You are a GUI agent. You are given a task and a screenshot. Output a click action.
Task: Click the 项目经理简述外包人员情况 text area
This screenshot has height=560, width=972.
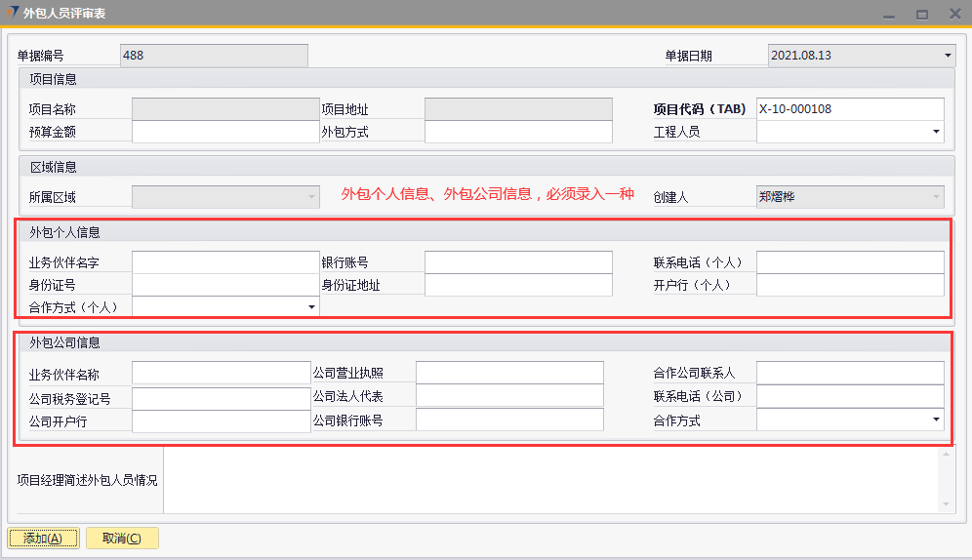(547, 479)
